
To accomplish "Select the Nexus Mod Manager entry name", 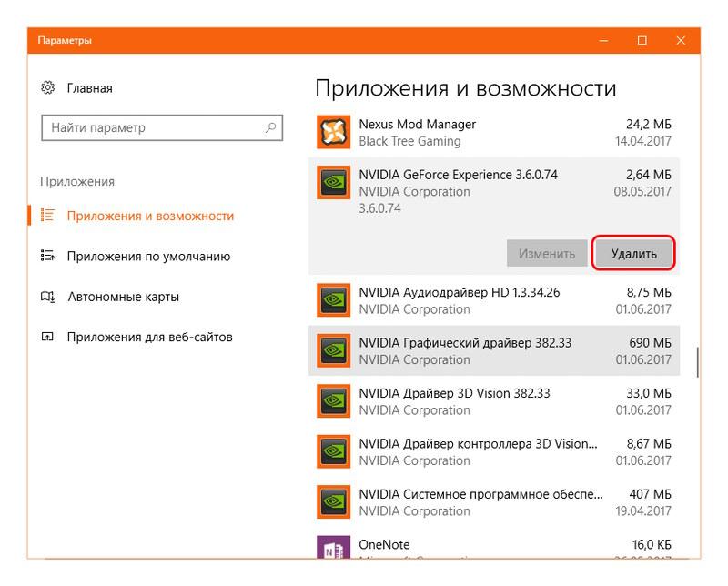I will point(417,124).
